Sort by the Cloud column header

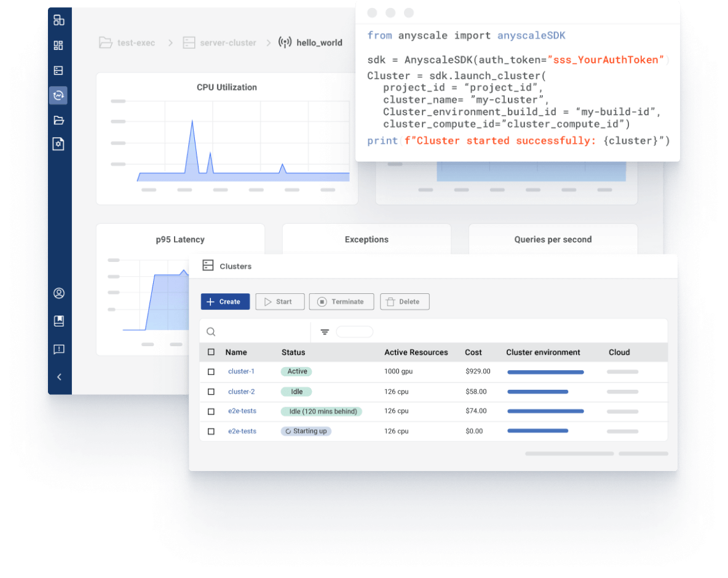[619, 352]
